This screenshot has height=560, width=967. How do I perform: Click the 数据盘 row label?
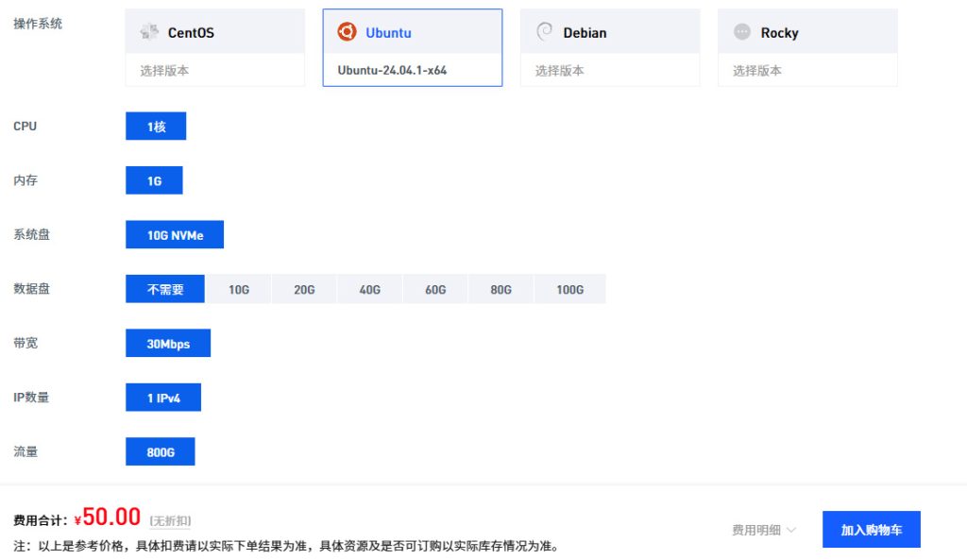coord(31,289)
